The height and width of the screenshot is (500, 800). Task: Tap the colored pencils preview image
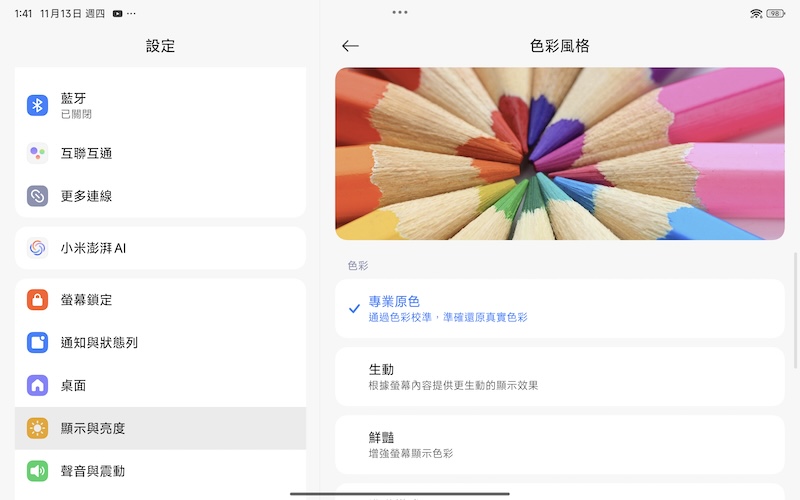[560, 153]
